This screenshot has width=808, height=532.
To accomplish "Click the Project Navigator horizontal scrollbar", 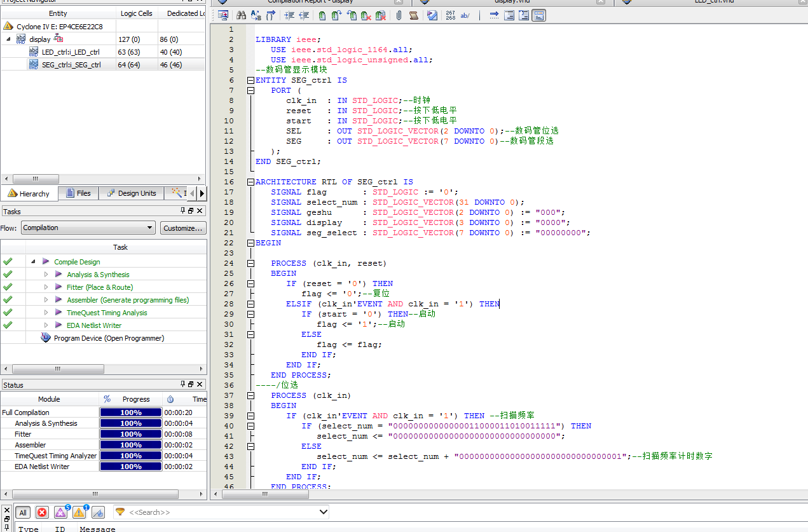I will click(103, 179).
